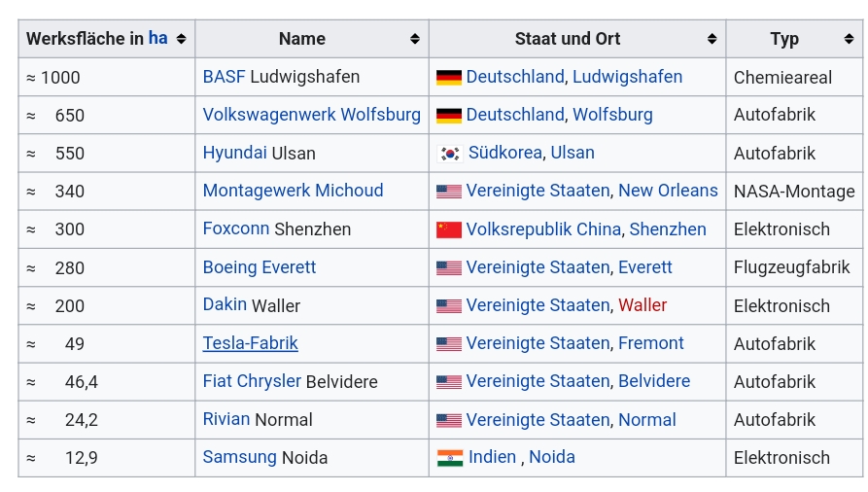Viewport: 868px width, 492px height.
Task: Click US flag in Michoud row
Action: point(449,192)
